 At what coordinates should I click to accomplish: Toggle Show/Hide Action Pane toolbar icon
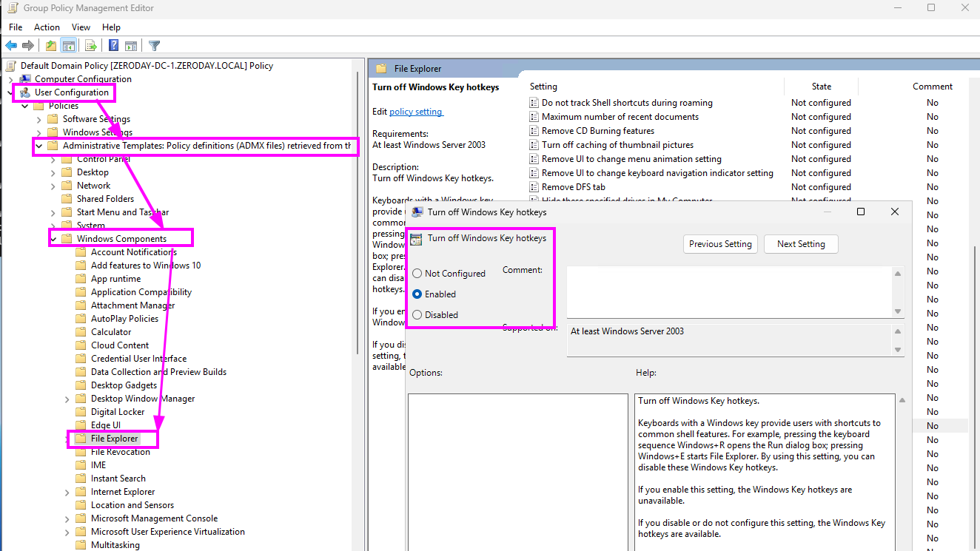point(130,46)
